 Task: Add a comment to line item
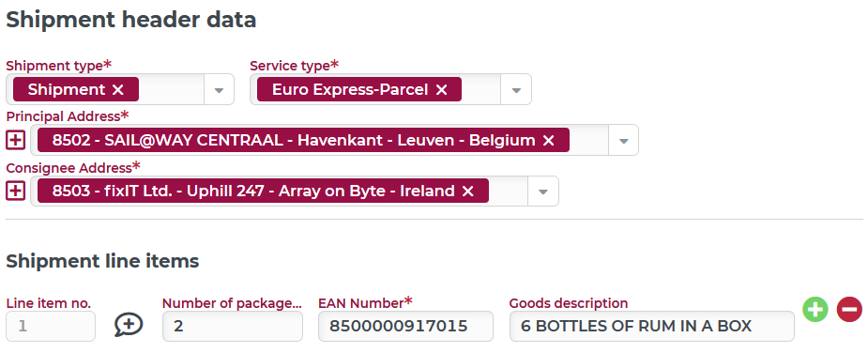[x=129, y=325]
